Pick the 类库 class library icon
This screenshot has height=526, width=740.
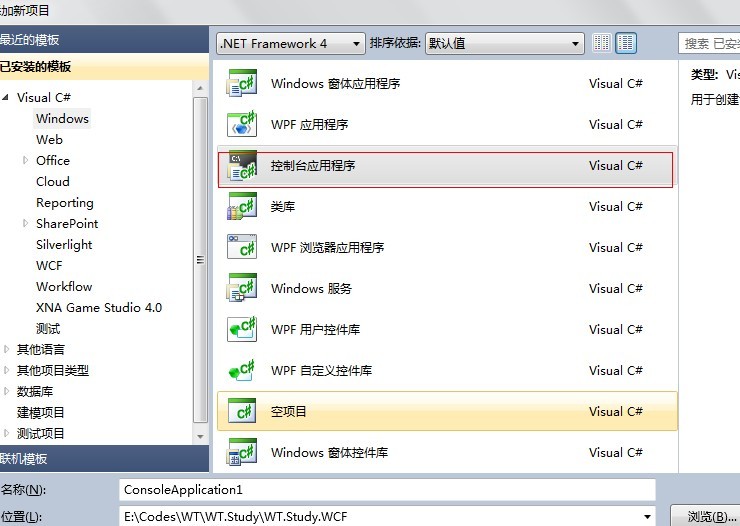click(x=242, y=206)
